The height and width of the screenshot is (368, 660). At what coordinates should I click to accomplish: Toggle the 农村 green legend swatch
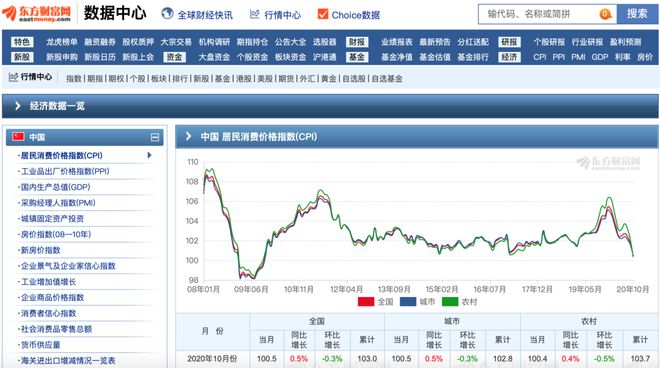450,301
